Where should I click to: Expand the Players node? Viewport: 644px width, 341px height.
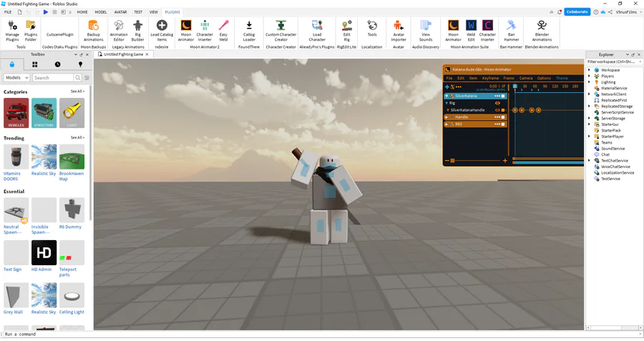(x=589, y=76)
